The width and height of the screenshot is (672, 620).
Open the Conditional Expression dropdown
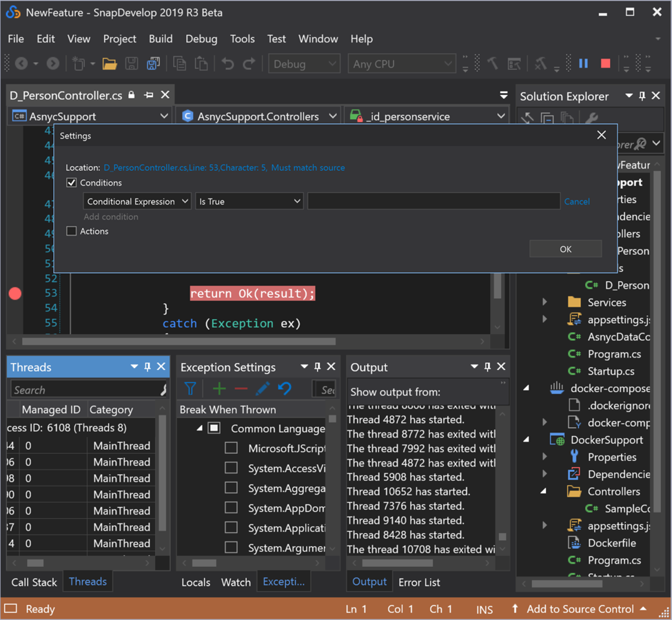click(137, 201)
